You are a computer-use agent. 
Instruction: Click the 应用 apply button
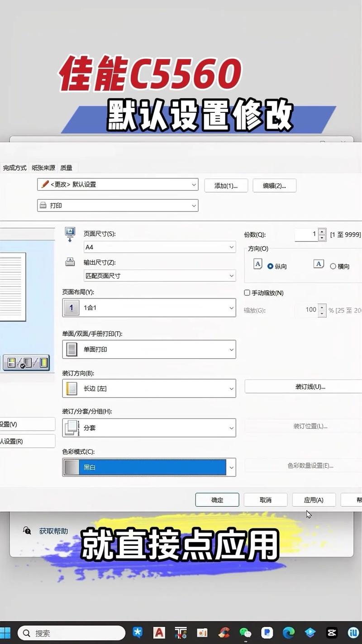[314, 500]
